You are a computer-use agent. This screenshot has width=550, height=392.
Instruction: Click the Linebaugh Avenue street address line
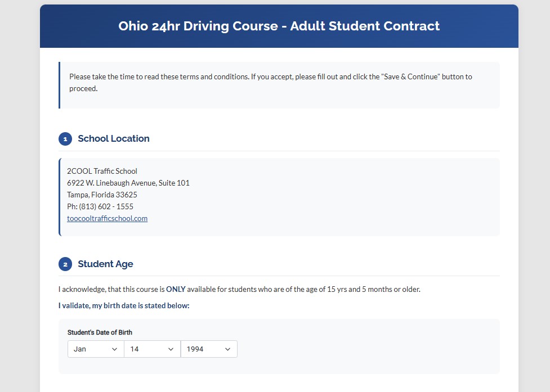point(128,183)
